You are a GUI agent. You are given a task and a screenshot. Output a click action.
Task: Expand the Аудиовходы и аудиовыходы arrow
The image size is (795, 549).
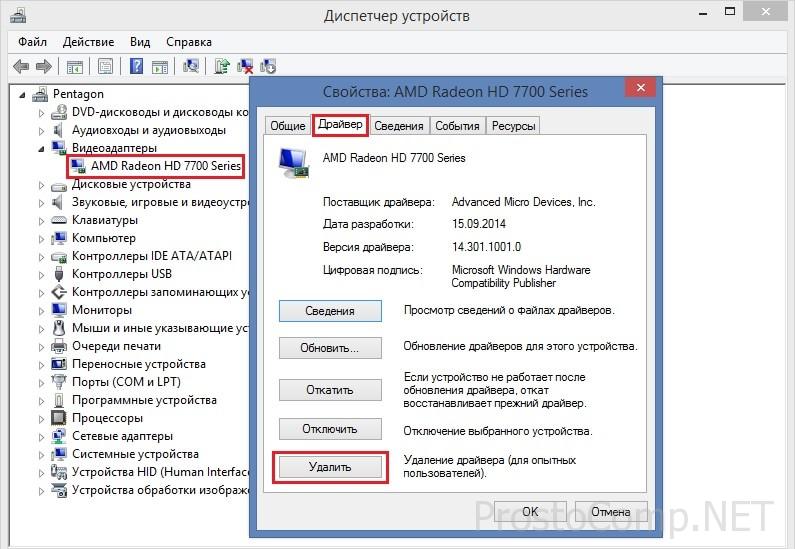pos(42,131)
